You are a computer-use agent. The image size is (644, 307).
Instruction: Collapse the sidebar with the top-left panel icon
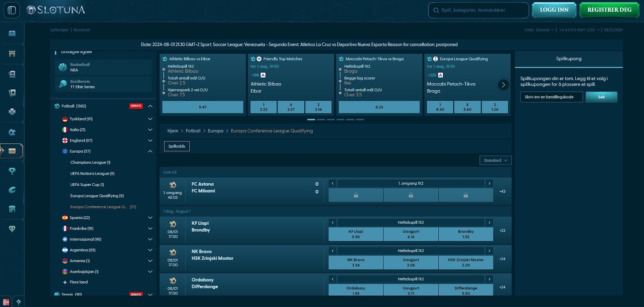(12, 10)
